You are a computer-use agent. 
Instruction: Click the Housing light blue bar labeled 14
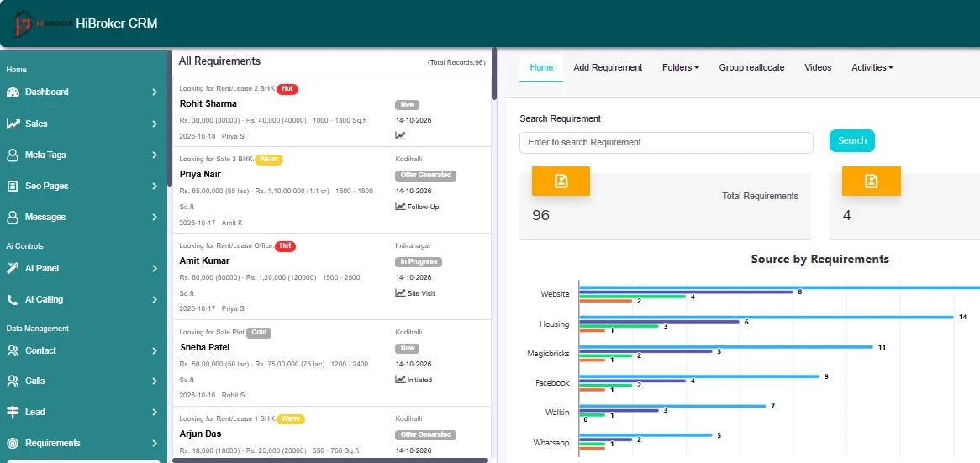(x=767, y=318)
